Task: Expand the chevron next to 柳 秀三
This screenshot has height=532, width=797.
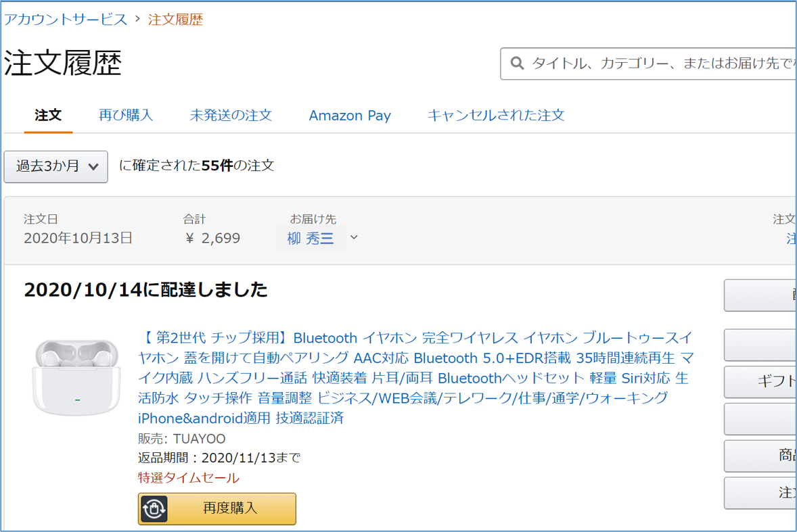Action: tap(355, 237)
